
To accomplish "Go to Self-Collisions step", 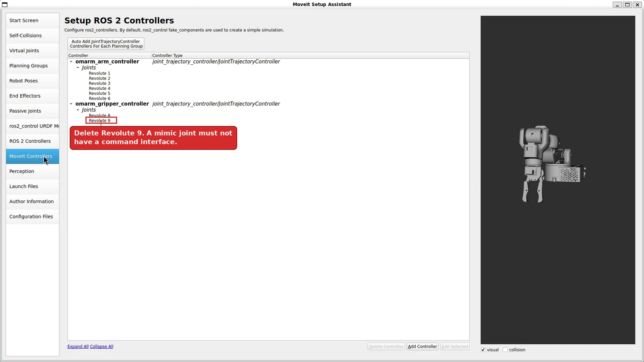I will pyautogui.click(x=33, y=35).
